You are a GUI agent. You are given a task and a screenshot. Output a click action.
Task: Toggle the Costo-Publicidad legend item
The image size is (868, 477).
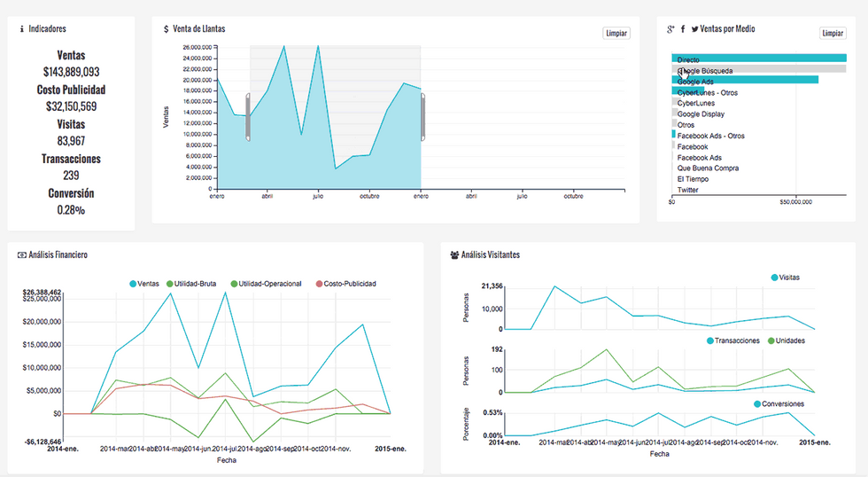click(x=346, y=284)
